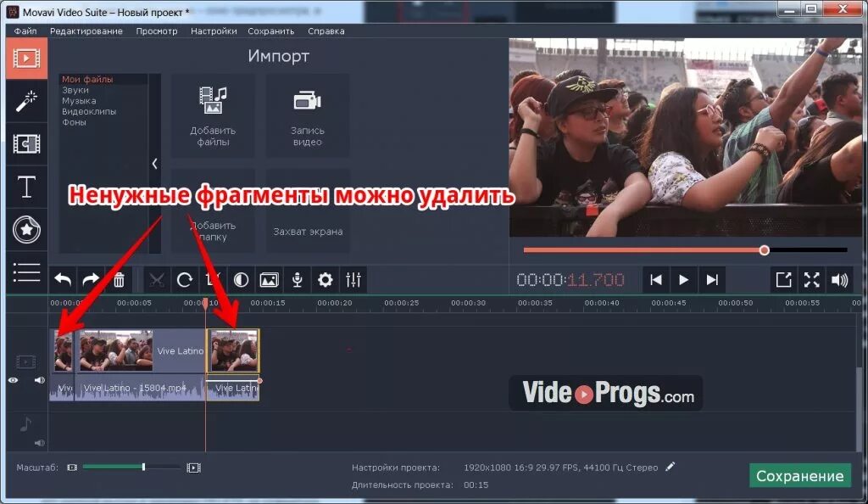Rotate the clip with rotate icon

(x=184, y=280)
